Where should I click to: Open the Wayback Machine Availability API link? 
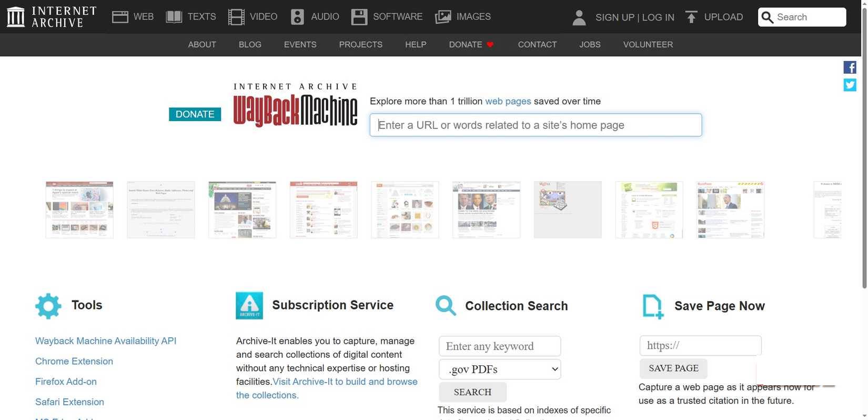(106, 341)
